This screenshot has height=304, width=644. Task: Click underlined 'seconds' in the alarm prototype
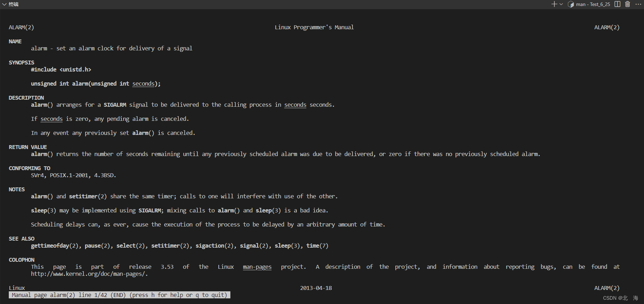click(143, 83)
